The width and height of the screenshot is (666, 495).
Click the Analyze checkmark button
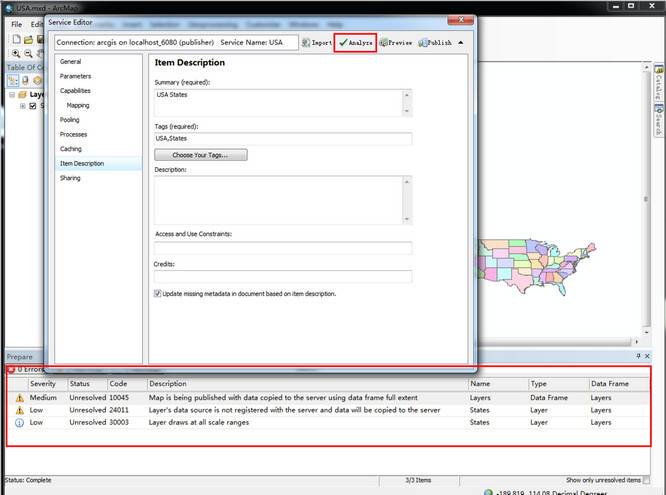tap(356, 42)
